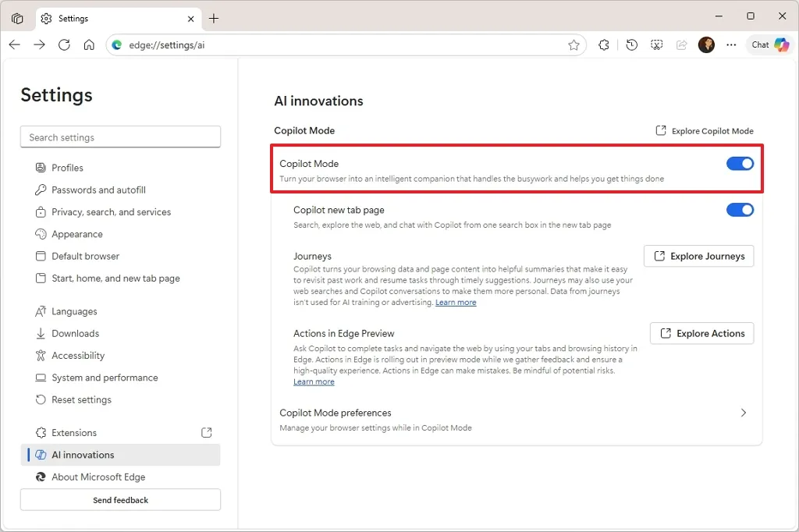Add this page to favorites
The image size is (799, 532).
point(575,44)
